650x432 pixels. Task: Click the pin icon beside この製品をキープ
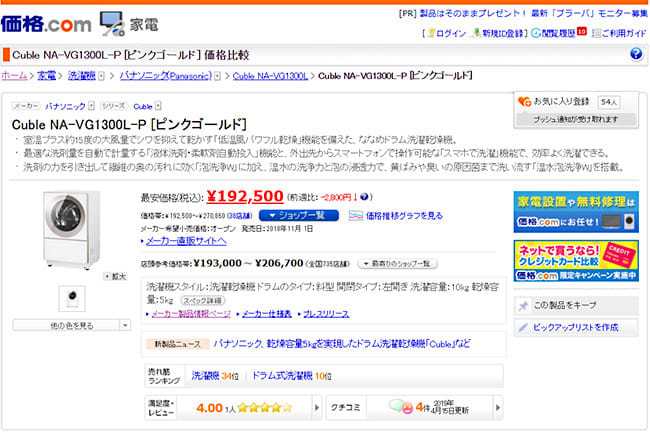524,306
